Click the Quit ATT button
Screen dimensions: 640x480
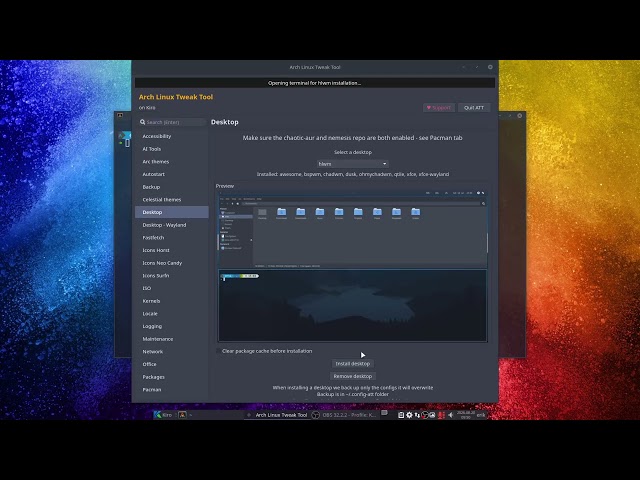coord(474,108)
